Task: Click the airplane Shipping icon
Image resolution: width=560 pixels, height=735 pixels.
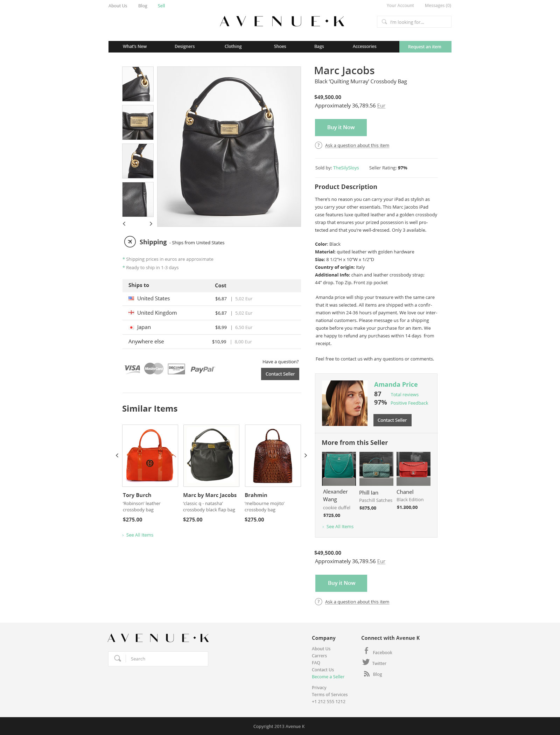Action: pyautogui.click(x=130, y=241)
